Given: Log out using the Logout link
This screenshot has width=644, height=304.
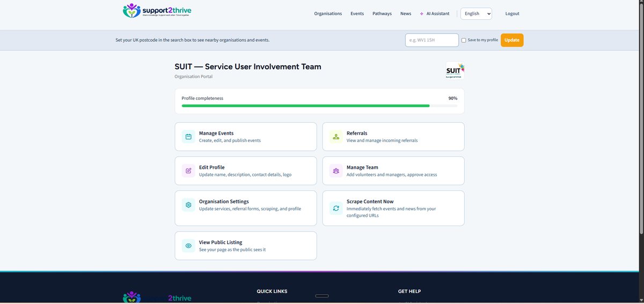Looking at the screenshot, I should pos(512,13).
